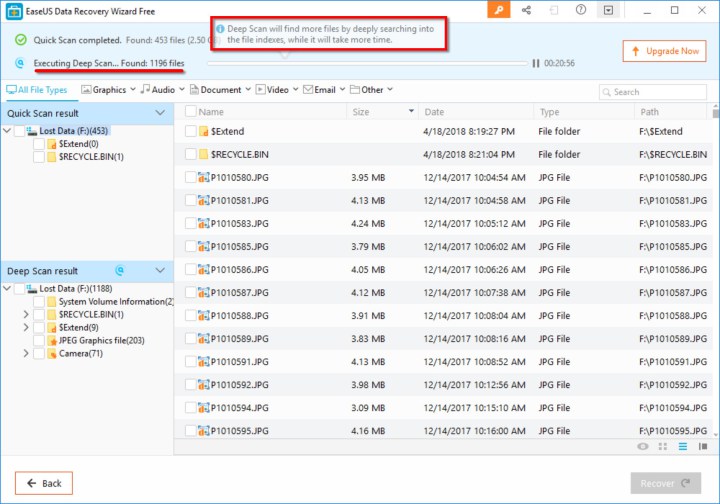Viewport: 720px width, 504px height.
Task: Check the P1010580.JPG file checkbox
Action: (191, 177)
